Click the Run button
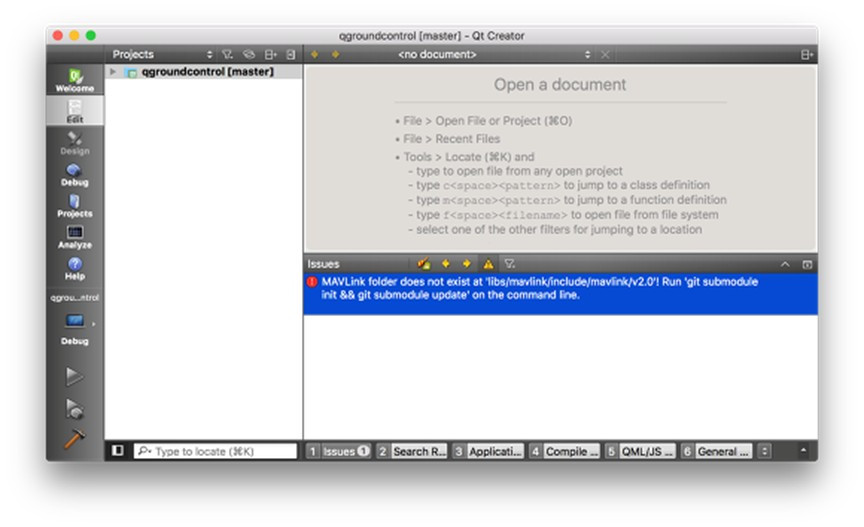864x527 pixels. [x=74, y=377]
